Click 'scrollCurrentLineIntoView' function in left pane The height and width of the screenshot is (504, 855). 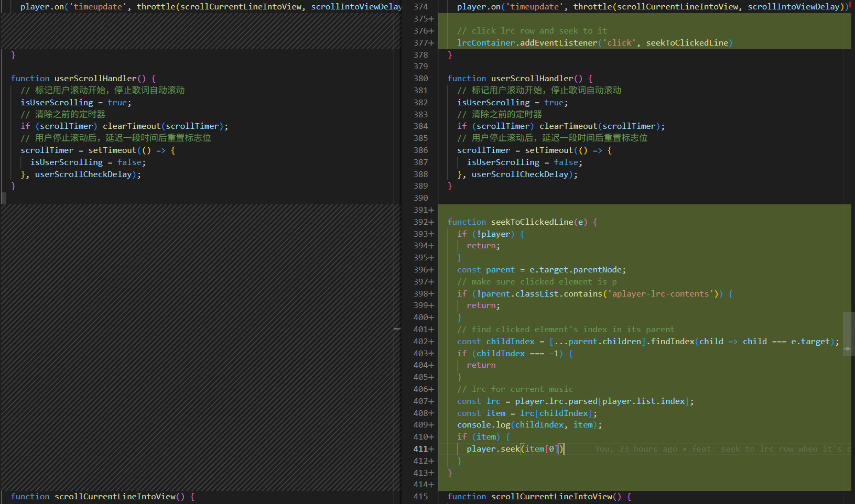[115, 497]
